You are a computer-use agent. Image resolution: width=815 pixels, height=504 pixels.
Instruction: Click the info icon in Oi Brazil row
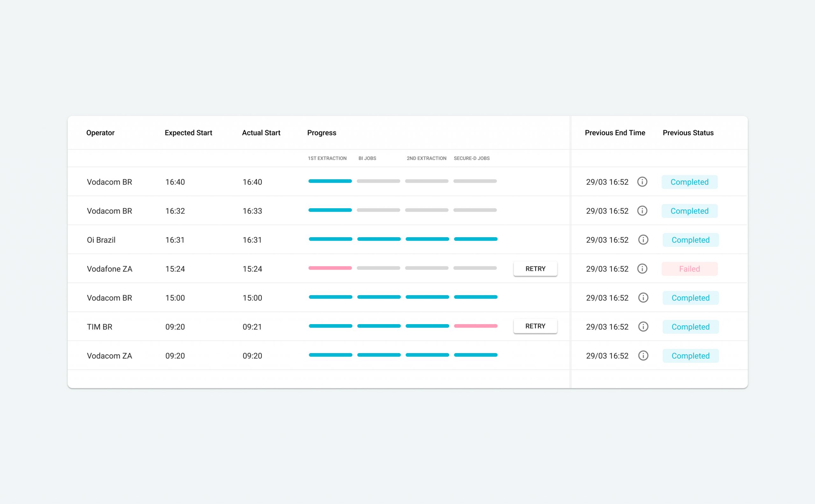[643, 240]
